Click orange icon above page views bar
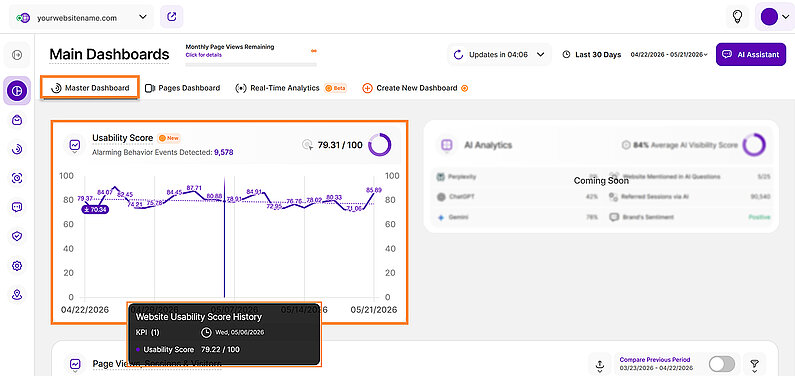Viewport: 795px width, 376px height. [314, 50]
